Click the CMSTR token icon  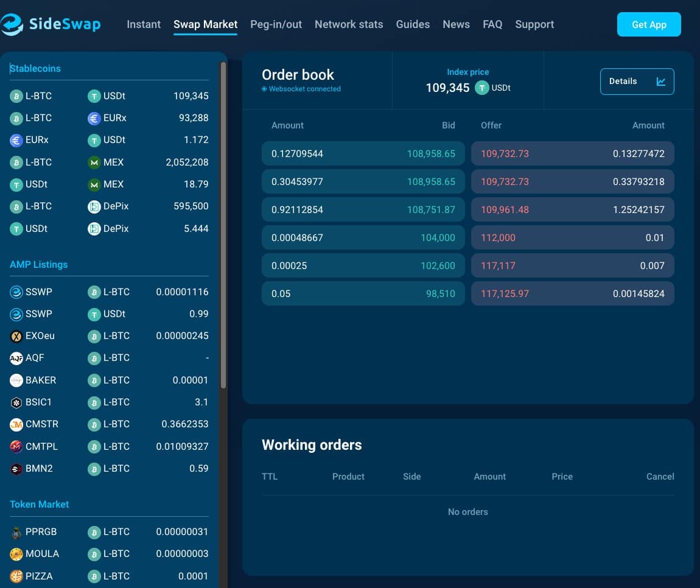point(16,424)
